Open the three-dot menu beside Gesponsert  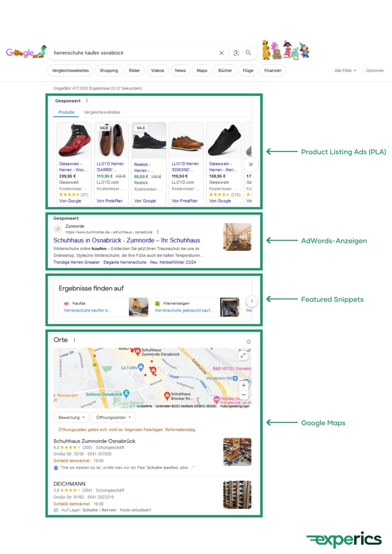(x=87, y=101)
